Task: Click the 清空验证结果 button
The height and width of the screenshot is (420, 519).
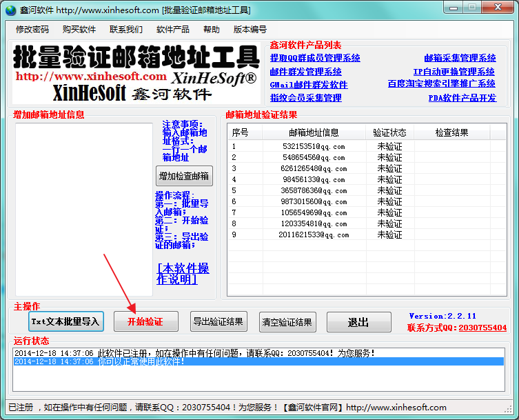Action: tap(287, 322)
